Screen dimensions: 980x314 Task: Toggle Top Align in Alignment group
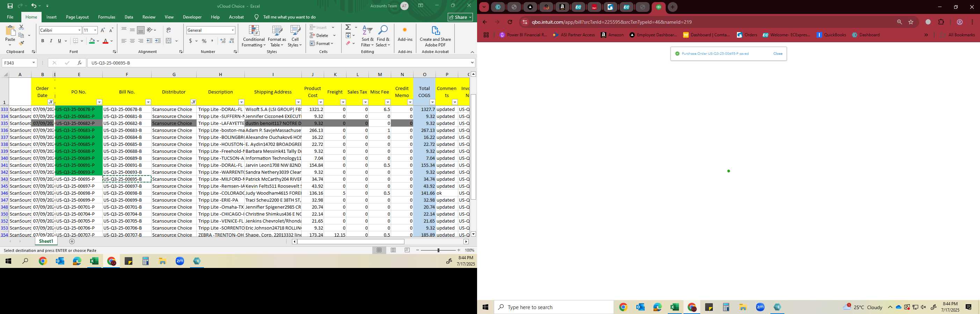click(x=124, y=30)
